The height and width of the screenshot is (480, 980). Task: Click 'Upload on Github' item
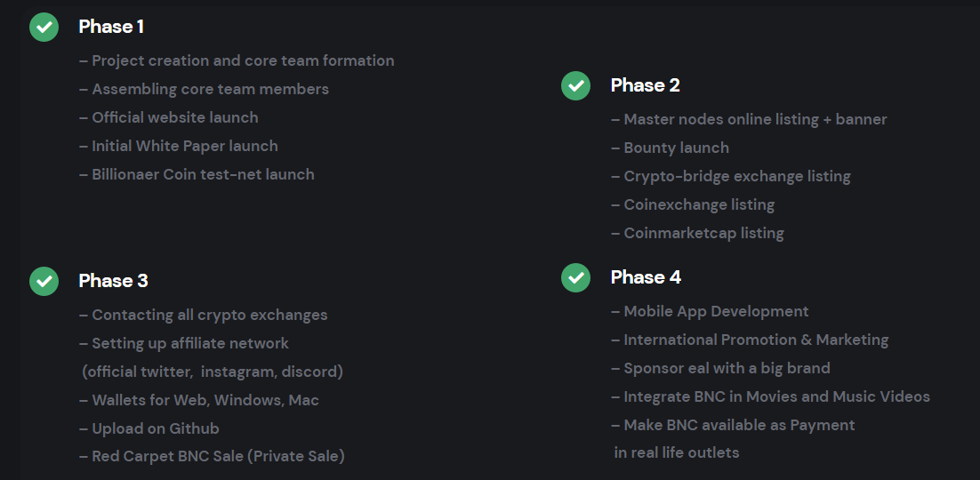pyautogui.click(x=149, y=428)
